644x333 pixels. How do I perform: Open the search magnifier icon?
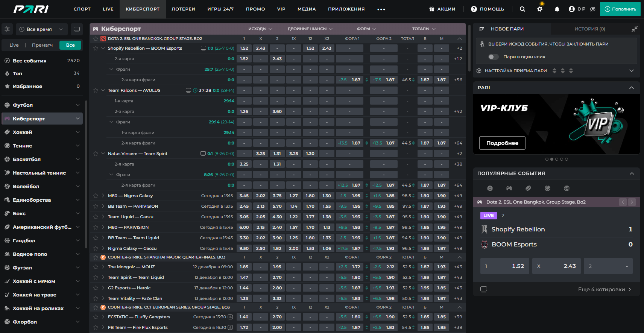[x=522, y=9]
